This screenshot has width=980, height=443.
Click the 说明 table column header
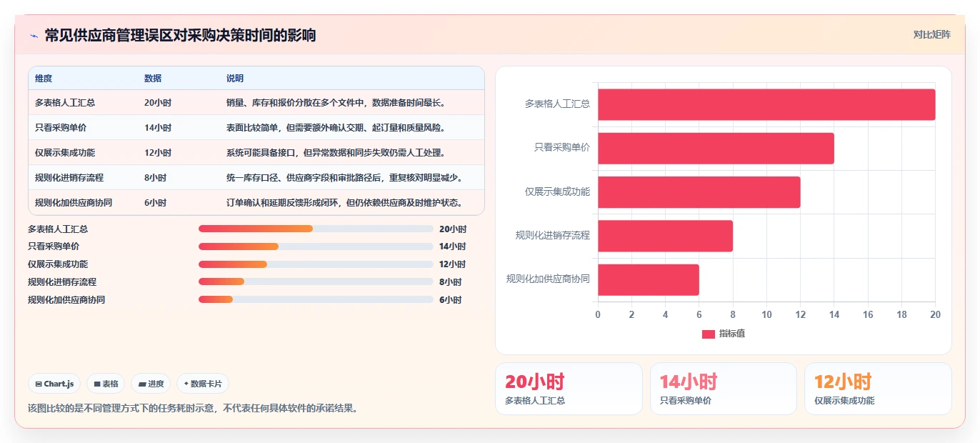[x=235, y=78]
